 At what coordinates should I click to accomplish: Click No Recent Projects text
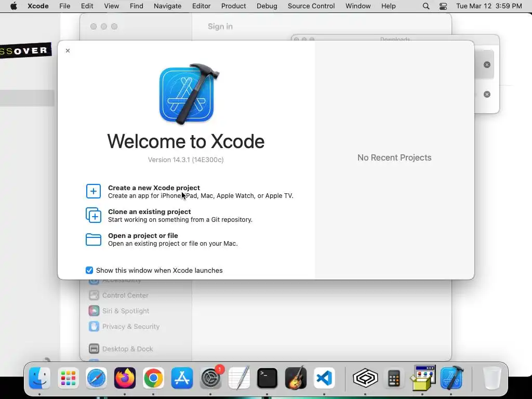(x=394, y=157)
